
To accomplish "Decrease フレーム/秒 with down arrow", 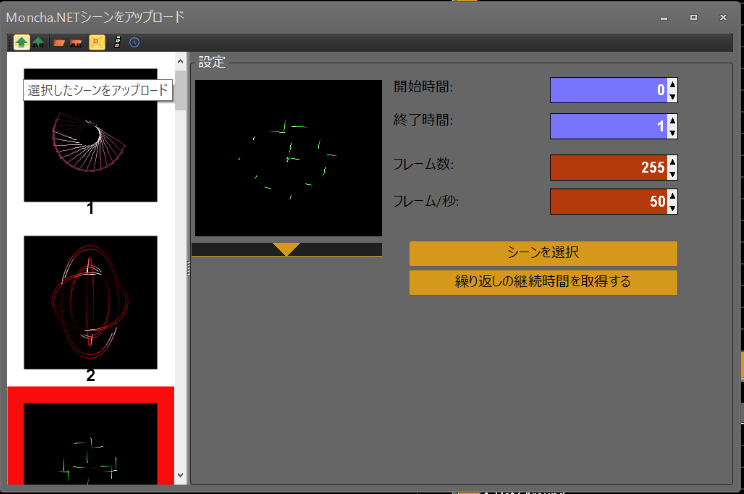I will point(672,208).
